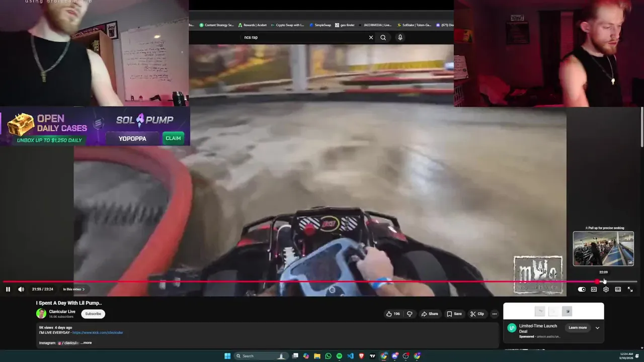644x362 pixels.
Task: Open Task View in taskbar
Action: [295, 356]
